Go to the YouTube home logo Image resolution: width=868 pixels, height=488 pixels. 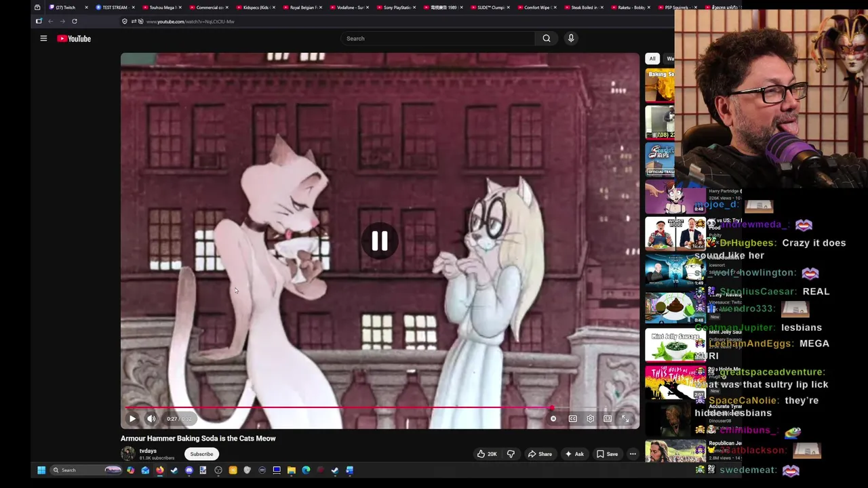coord(74,39)
